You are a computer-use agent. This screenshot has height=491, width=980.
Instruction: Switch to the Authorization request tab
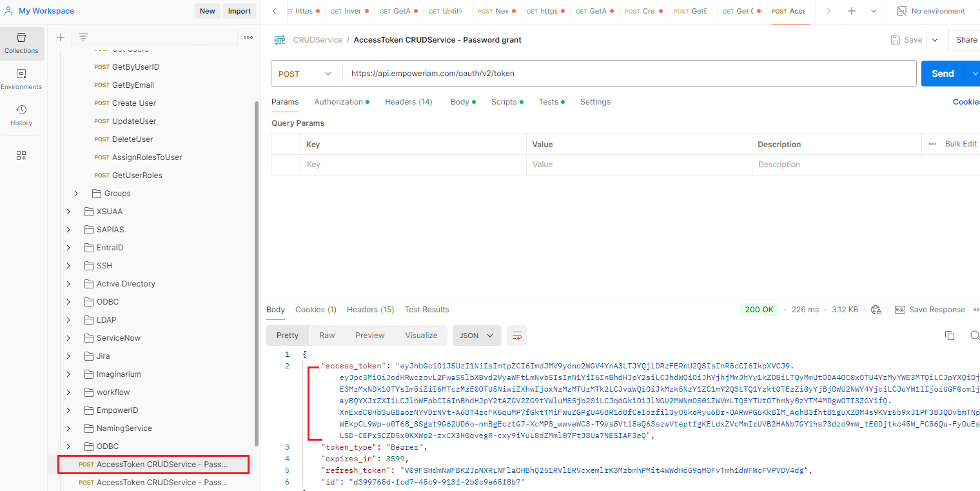coord(342,102)
